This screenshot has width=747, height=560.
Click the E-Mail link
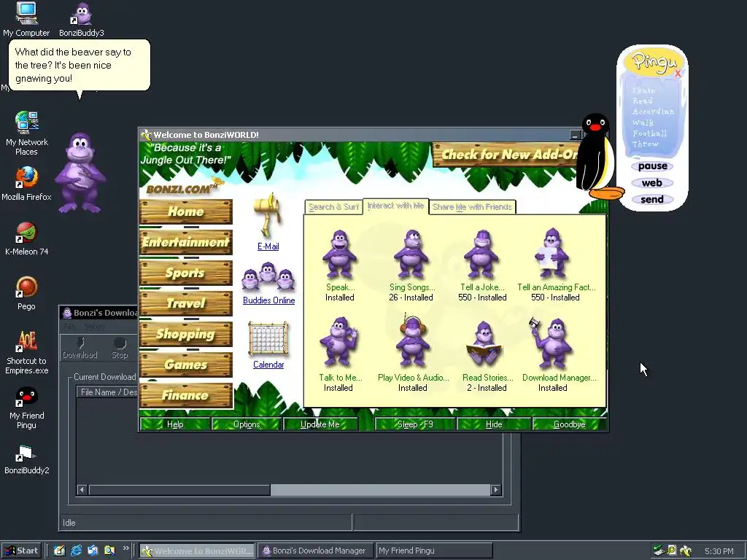pyautogui.click(x=268, y=246)
